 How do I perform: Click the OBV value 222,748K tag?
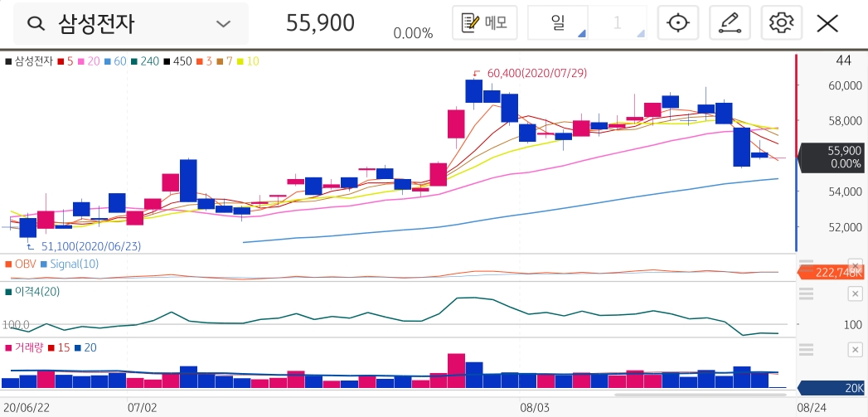coord(832,272)
